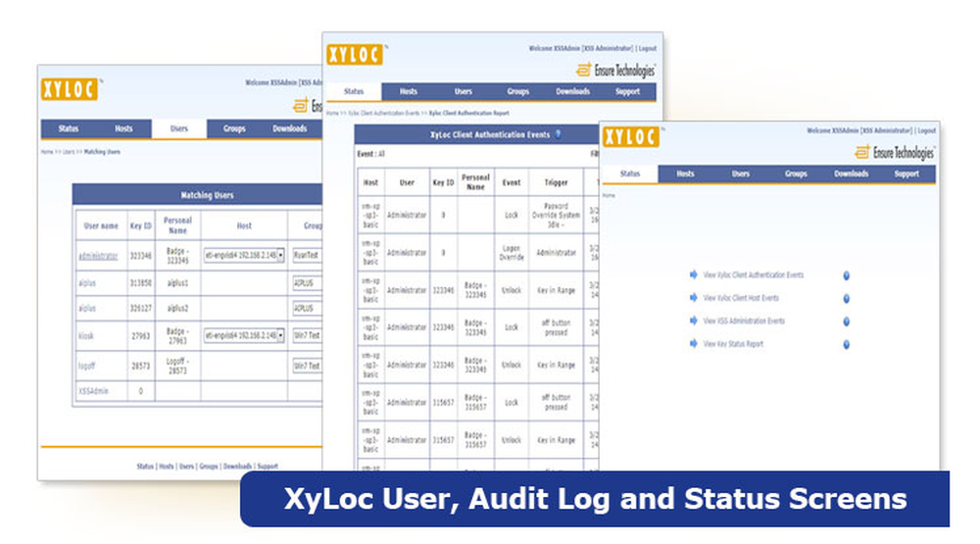The width and height of the screenshot is (980, 544).
Task: Open the View Xyloc Client Authentication Events link
Action: (x=753, y=275)
